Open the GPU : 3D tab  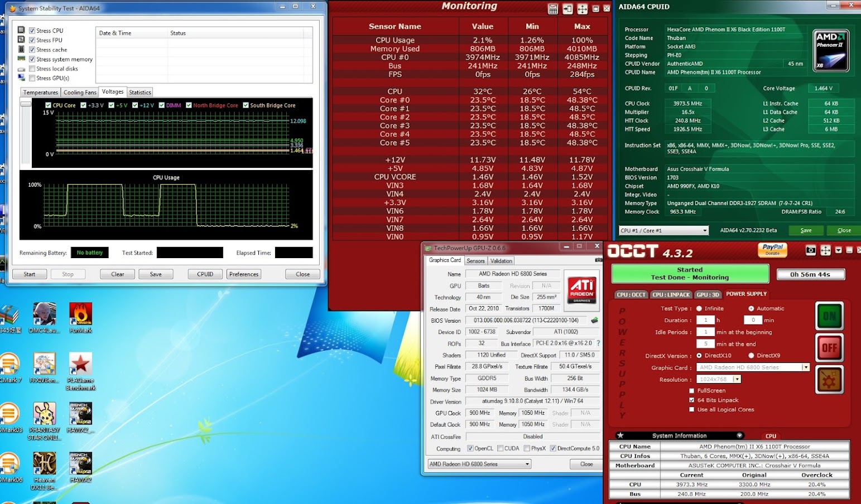point(708,294)
